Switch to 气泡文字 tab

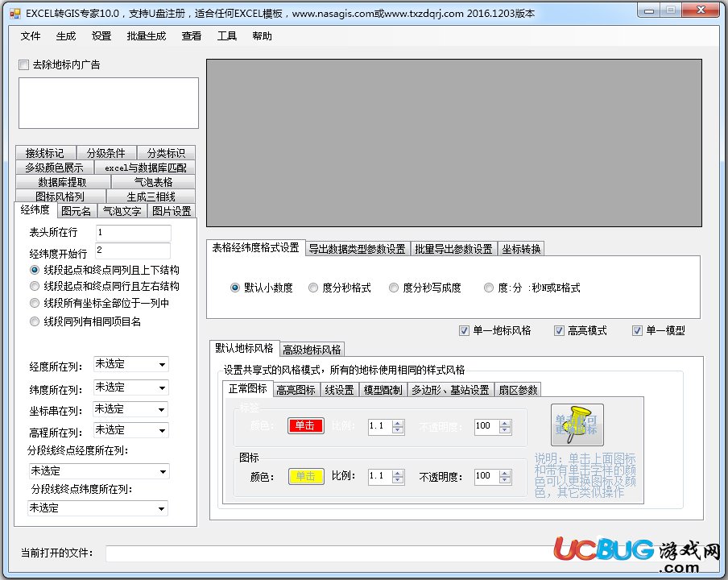(x=122, y=211)
